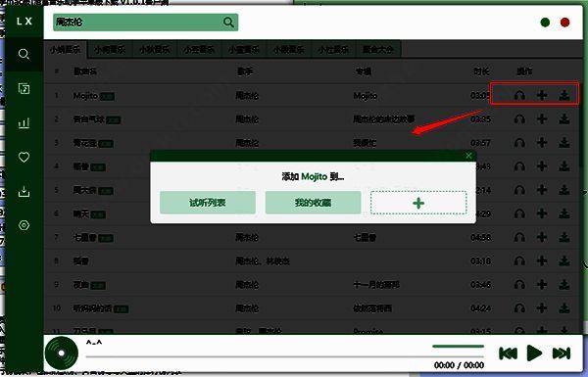Open the 聚合大会 aggregate tab

(377, 50)
